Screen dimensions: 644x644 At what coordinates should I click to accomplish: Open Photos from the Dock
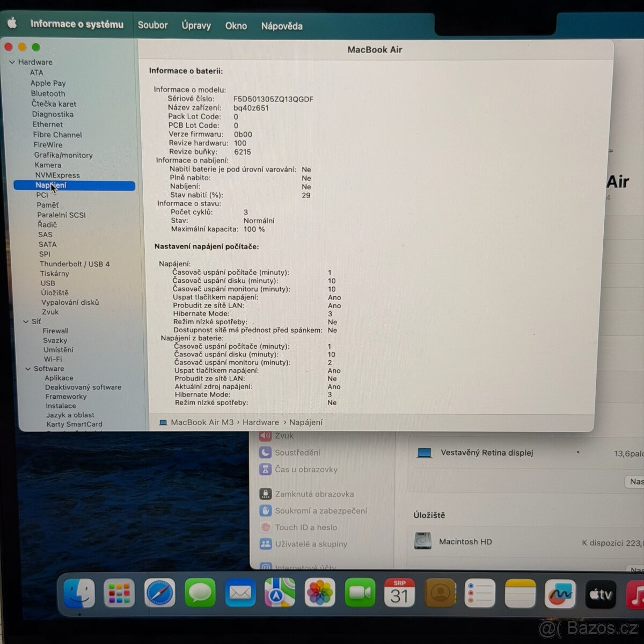(x=320, y=592)
